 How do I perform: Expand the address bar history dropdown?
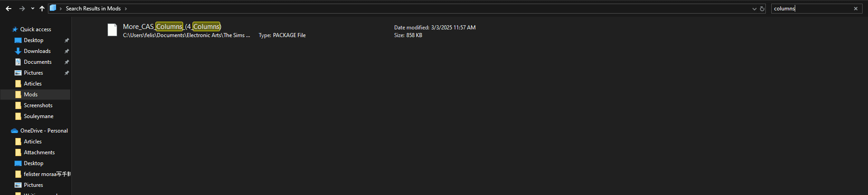point(754,9)
